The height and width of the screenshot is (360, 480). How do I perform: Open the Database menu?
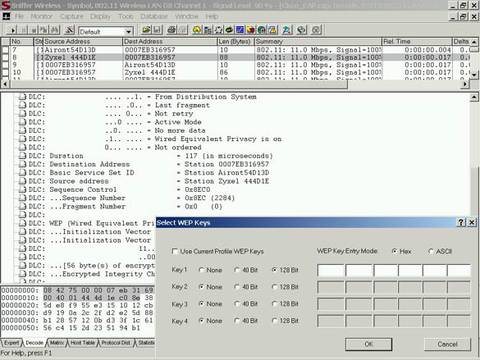(x=154, y=16)
